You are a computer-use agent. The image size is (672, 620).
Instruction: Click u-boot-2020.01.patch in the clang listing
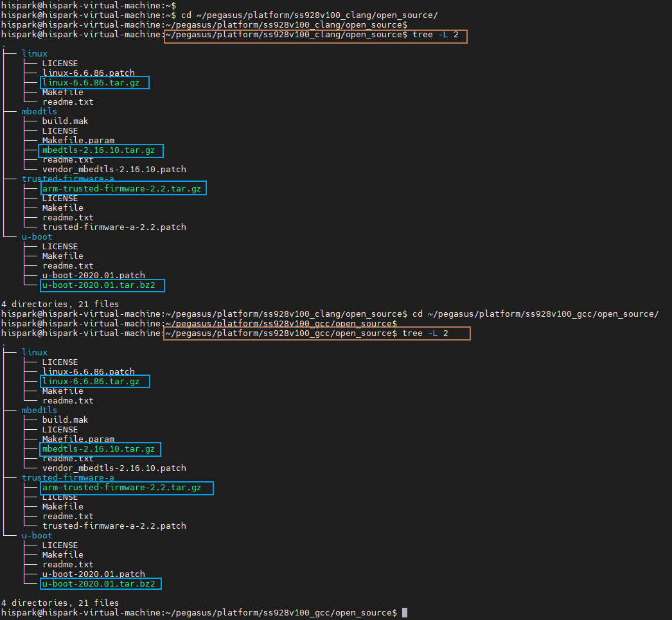[93, 275]
